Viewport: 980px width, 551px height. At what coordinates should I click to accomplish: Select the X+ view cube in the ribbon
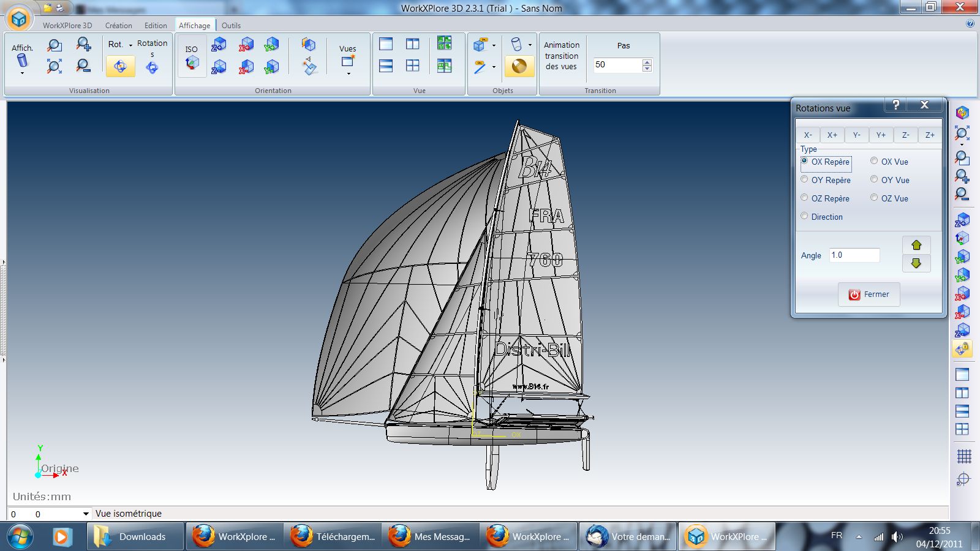coord(246,45)
